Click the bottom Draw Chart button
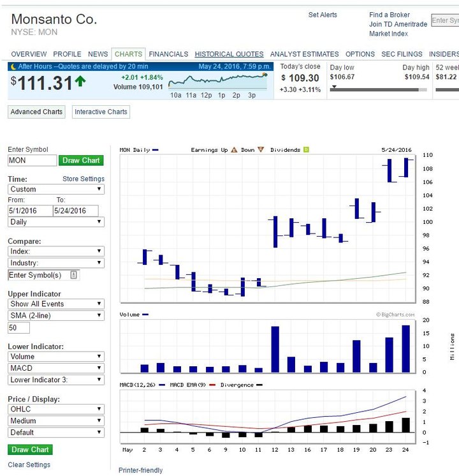 [30, 450]
